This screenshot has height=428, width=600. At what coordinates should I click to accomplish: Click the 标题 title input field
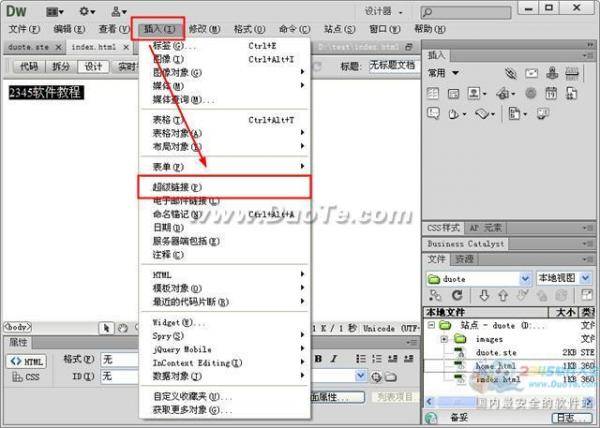point(392,66)
